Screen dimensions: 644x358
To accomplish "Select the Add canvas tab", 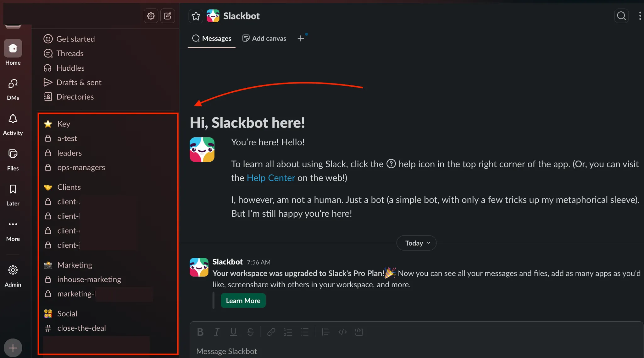I will pos(264,38).
